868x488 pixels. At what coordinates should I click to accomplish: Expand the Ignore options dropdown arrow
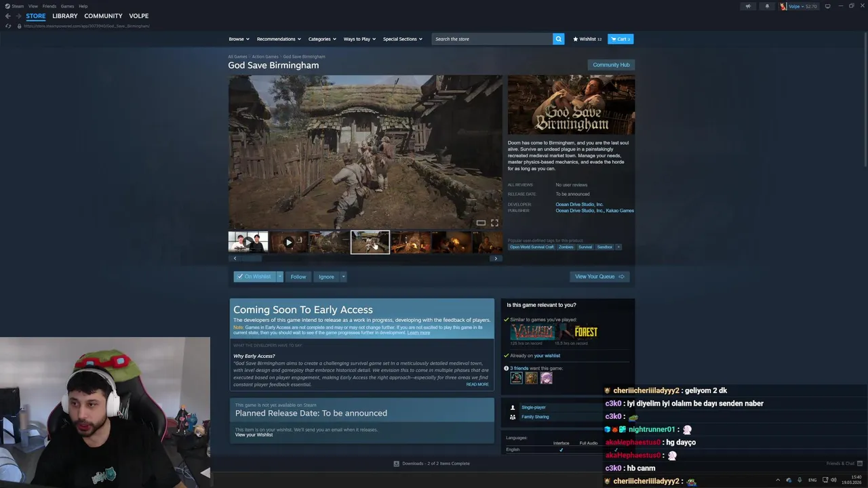coord(343,277)
